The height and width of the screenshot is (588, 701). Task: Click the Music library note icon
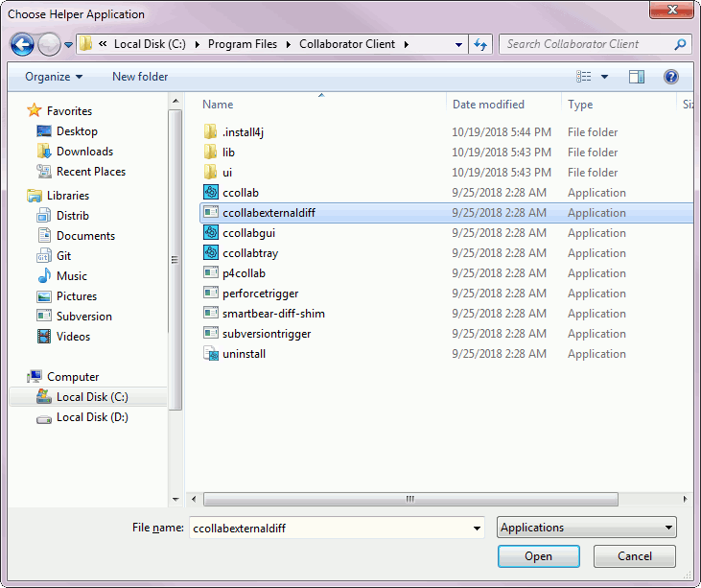(44, 276)
